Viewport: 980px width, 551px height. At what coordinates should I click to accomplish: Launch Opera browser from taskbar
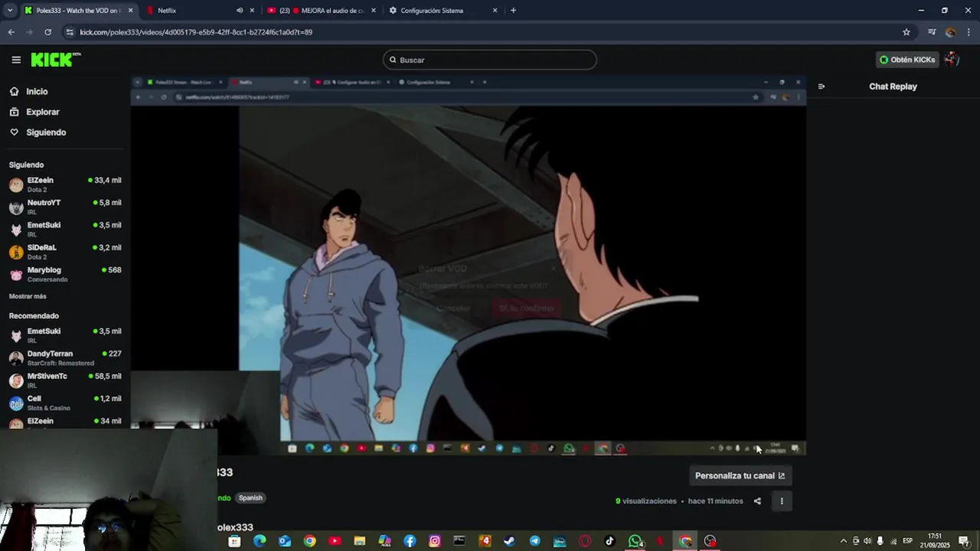585,541
